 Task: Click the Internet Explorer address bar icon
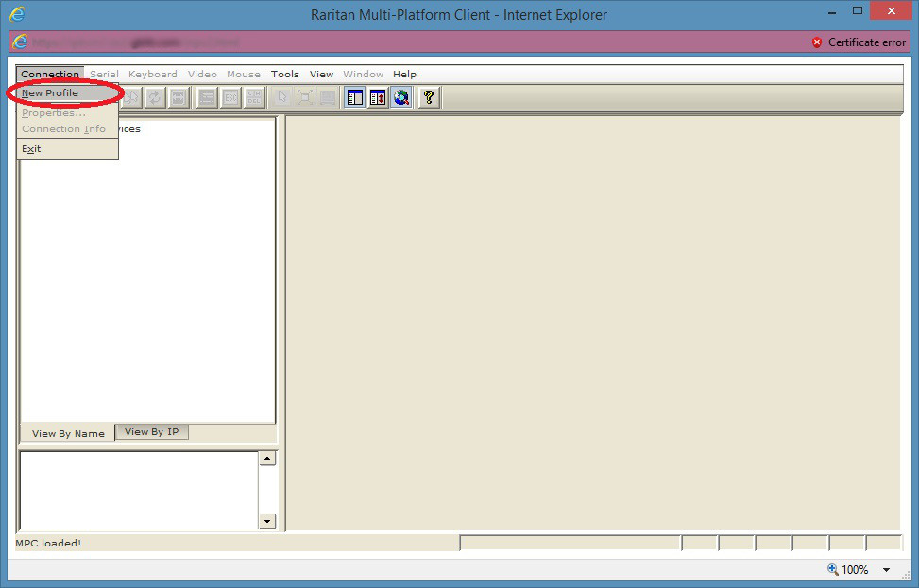click(x=19, y=42)
